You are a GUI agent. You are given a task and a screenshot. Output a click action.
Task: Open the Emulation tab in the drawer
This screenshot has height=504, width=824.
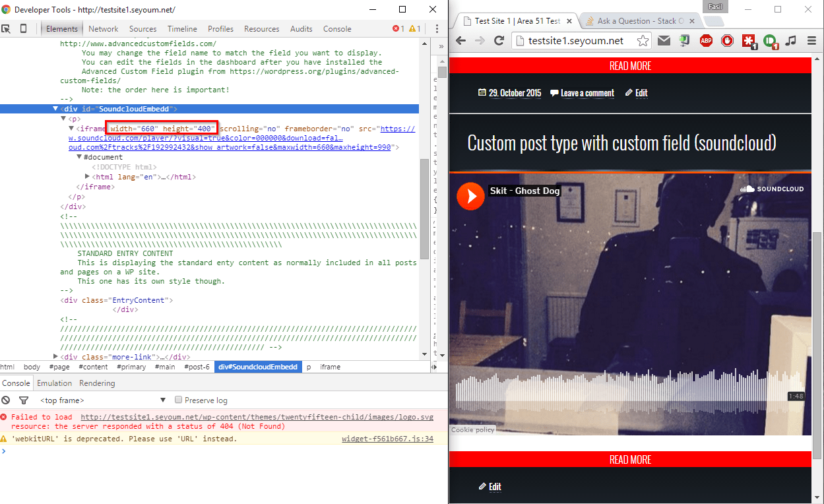pos(54,383)
